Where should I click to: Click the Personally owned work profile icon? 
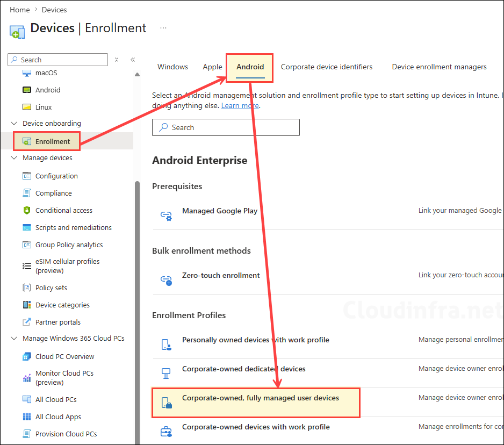tap(166, 344)
